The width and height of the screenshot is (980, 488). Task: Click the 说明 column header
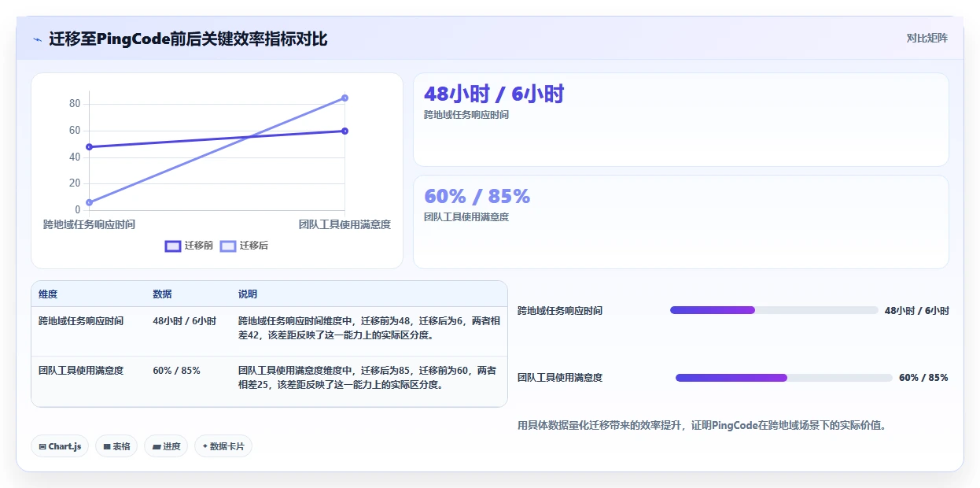click(248, 294)
